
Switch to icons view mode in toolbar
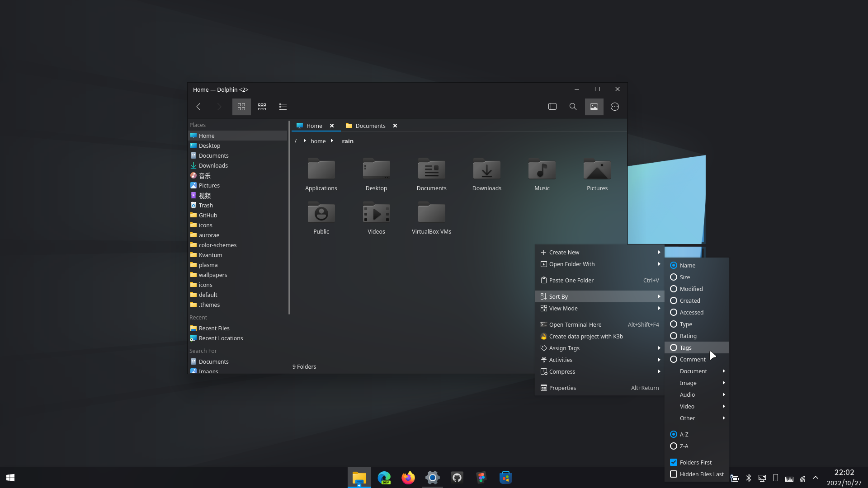pyautogui.click(x=241, y=107)
